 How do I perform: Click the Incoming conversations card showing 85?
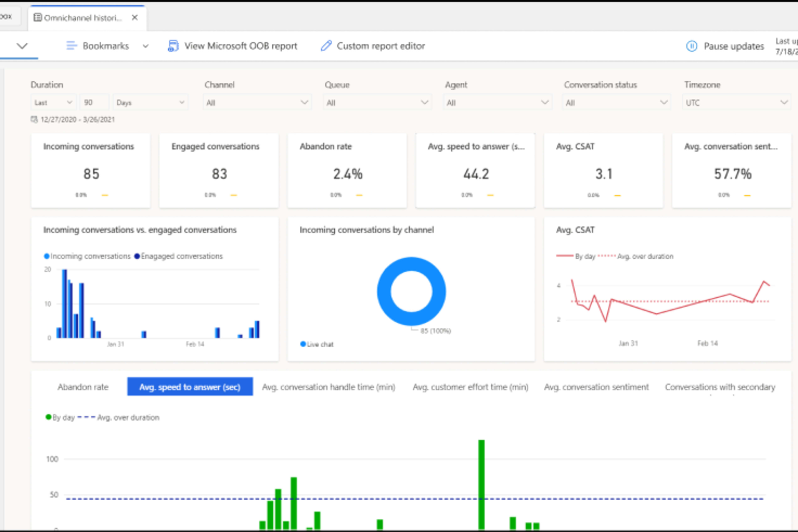point(91,171)
